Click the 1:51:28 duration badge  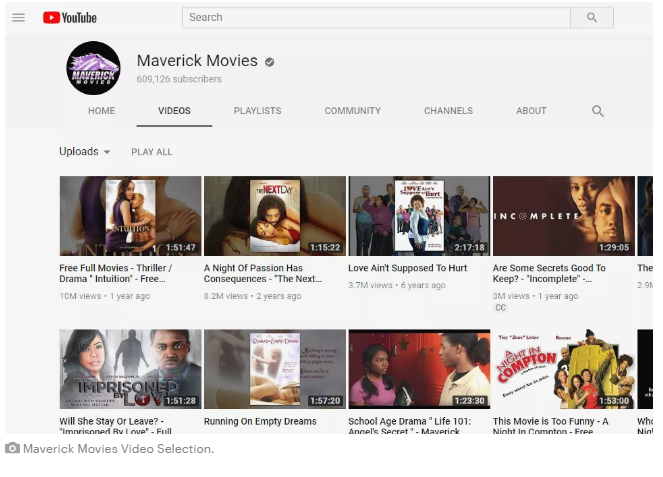point(181,401)
